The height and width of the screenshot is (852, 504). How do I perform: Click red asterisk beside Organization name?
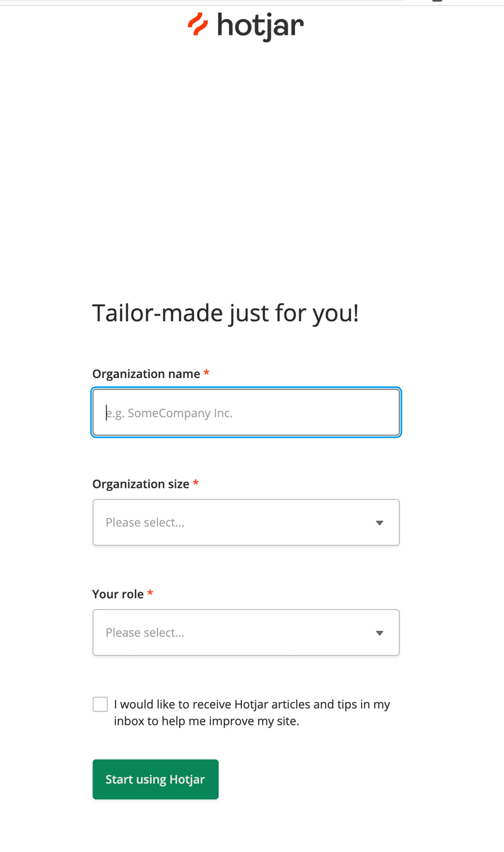click(207, 373)
